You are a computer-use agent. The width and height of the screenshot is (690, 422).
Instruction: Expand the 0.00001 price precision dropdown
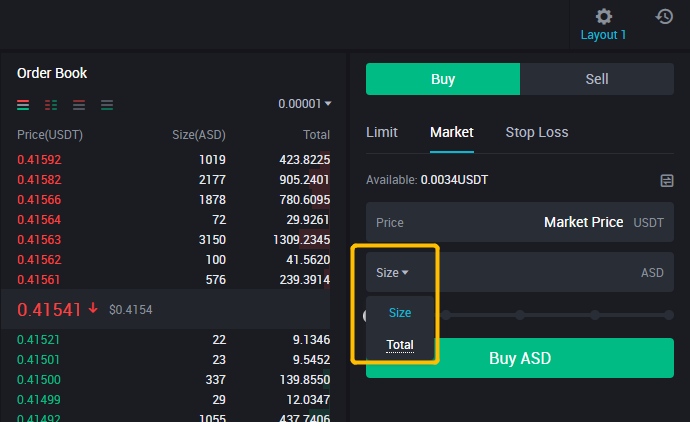pyautogui.click(x=305, y=104)
